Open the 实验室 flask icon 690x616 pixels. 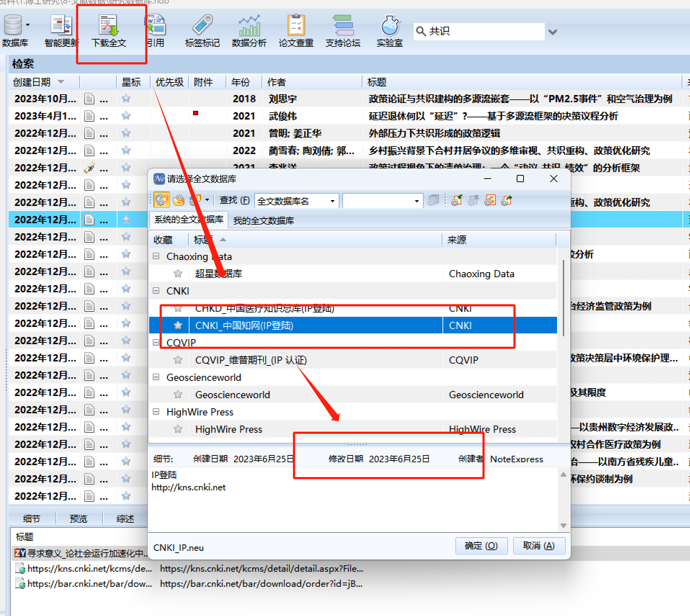coord(390,25)
